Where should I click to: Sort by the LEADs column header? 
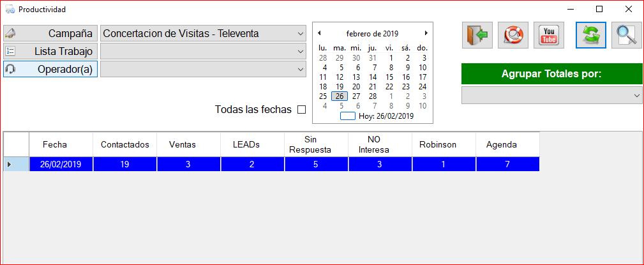252,144
